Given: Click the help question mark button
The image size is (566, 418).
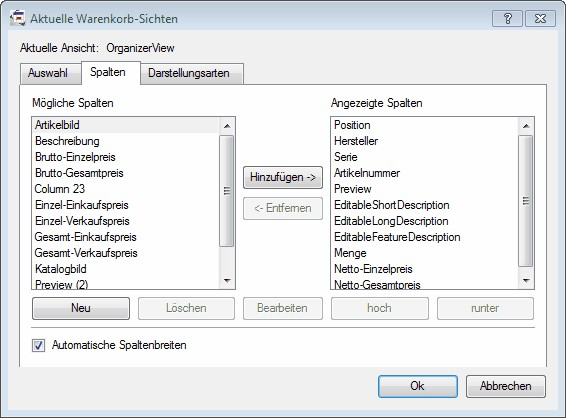Looking at the screenshot, I should coord(507,18).
